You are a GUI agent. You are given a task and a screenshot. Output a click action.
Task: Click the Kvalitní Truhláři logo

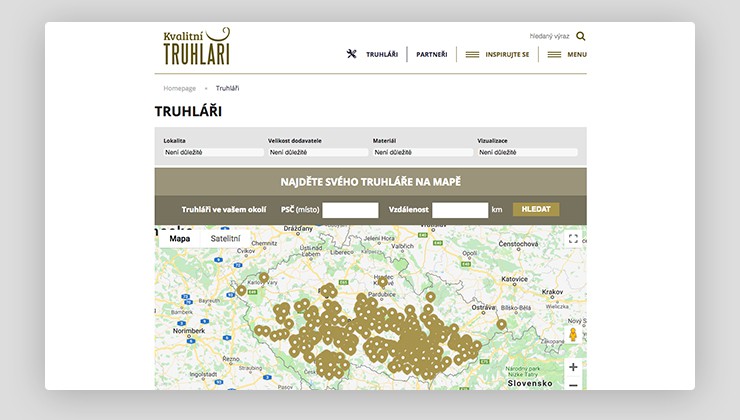tap(197, 46)
